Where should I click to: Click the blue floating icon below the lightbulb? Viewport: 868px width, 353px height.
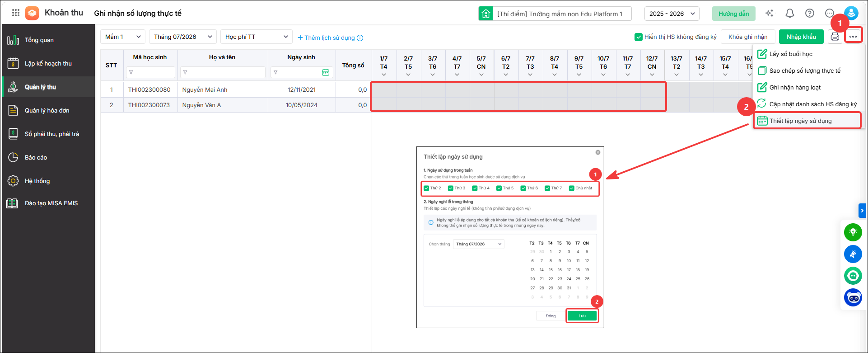853,254
